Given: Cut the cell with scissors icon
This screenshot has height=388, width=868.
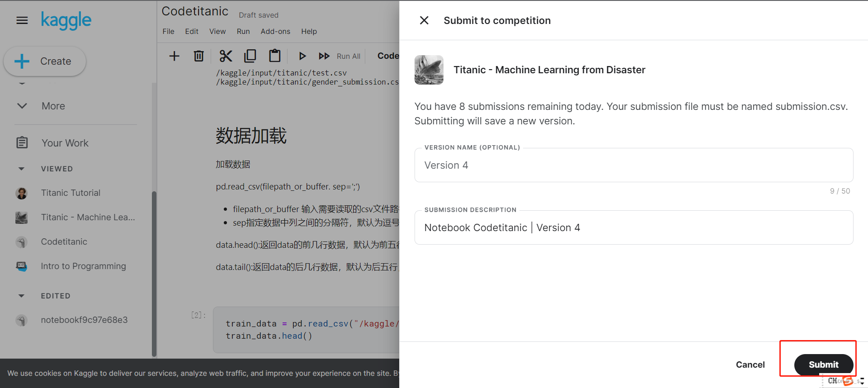Looking at the screenshot, I should click(226, 56).
